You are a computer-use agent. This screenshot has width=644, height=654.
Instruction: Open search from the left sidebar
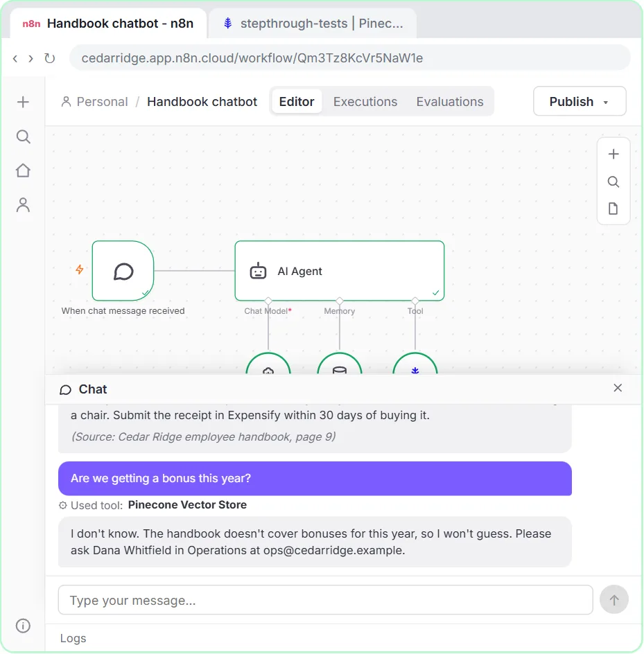tap(23, 136)
